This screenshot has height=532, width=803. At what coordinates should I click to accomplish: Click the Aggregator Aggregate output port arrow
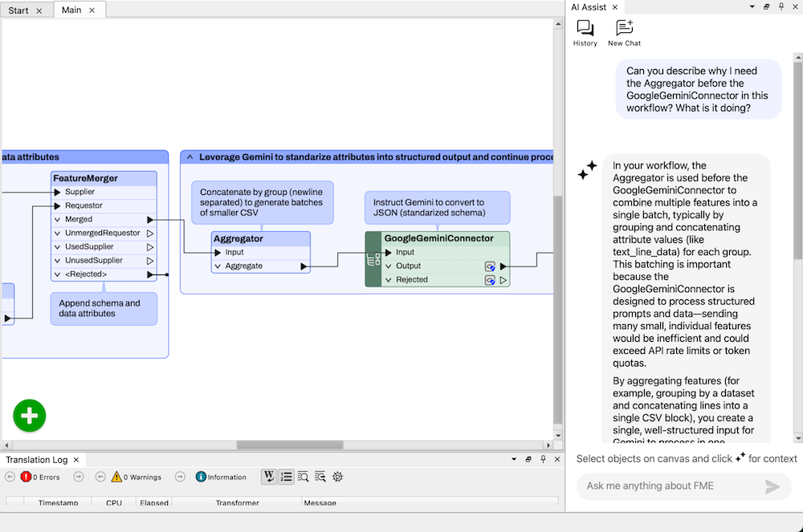pos(304,266)
